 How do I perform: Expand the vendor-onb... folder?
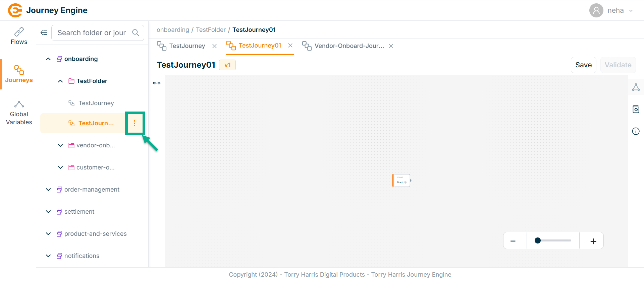click(x=60, y=145)
